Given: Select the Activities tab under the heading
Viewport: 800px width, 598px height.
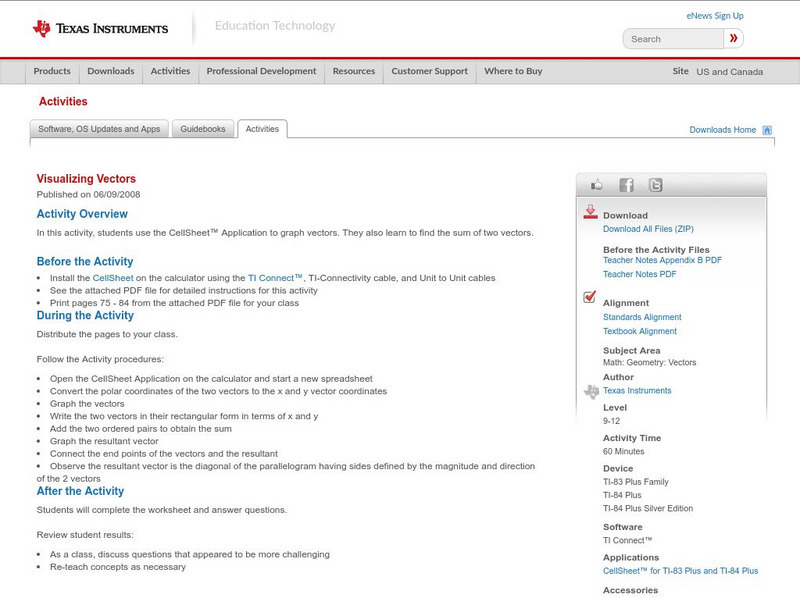Looking at the screenshot, I should [x=262, y=129].
